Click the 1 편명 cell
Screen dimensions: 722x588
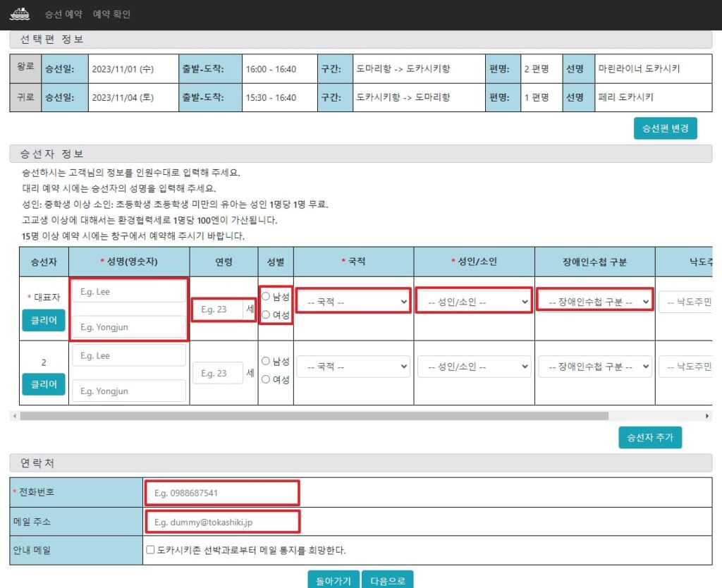point(541,97)
